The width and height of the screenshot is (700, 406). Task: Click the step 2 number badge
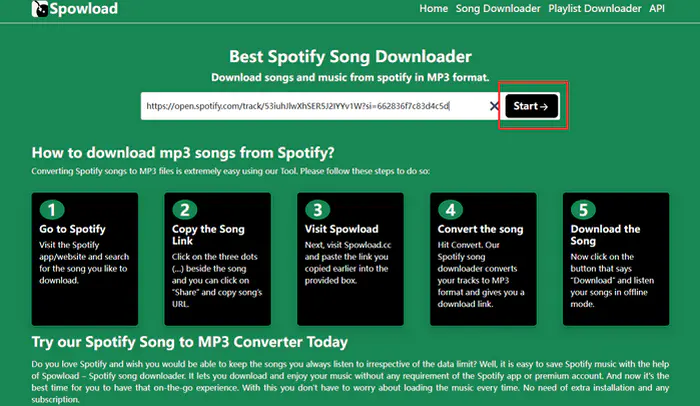tap(183, 209)
